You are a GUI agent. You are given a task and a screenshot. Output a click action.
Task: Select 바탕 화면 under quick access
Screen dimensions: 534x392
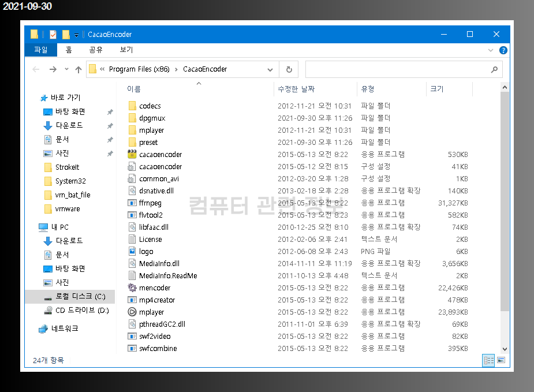pos(70,111)
